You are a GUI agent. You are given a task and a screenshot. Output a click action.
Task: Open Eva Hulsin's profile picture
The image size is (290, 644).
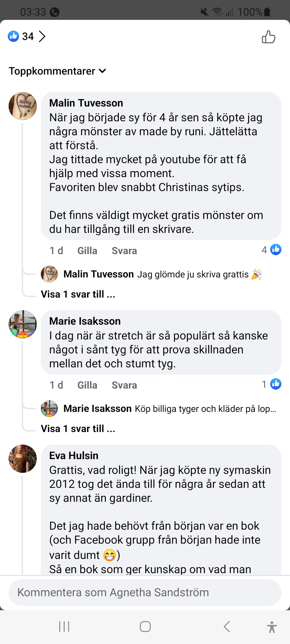pyautogui.click(x=23, y=459)
